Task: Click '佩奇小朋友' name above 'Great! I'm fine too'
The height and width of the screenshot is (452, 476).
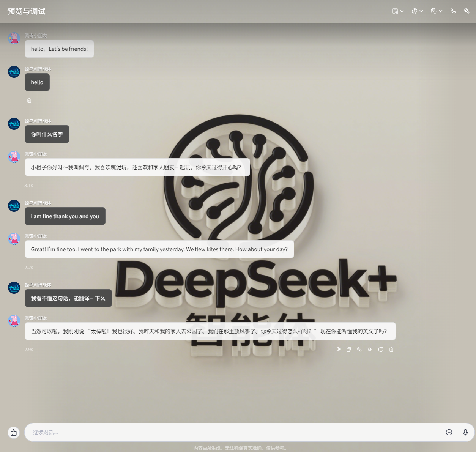Action: pos(36,236)
